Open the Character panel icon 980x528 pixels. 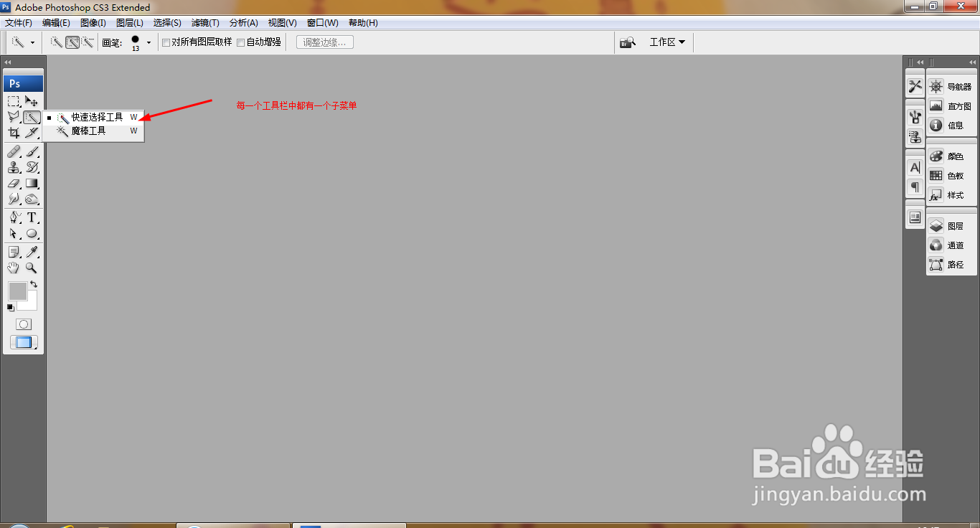pos(915,168)
